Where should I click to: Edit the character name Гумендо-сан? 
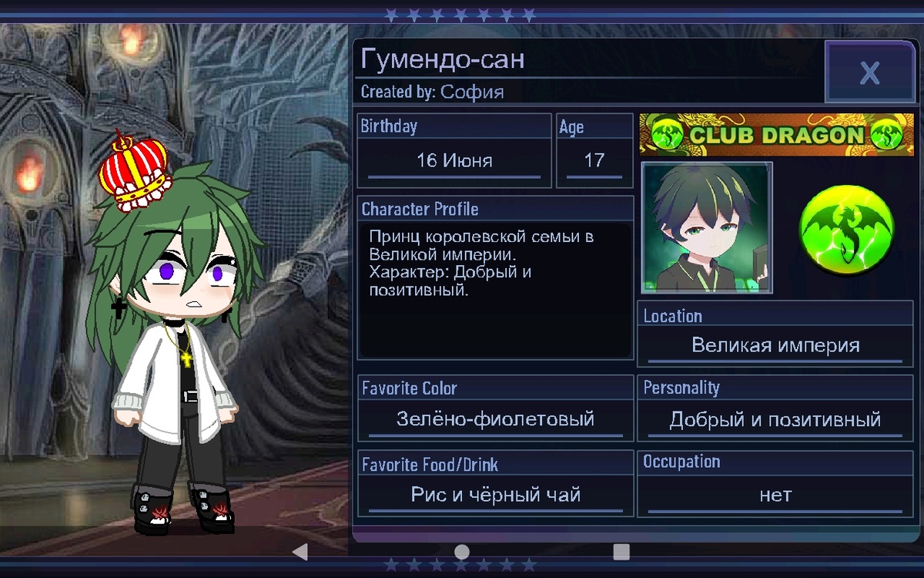pyautogui.click(x=443, y=59)
